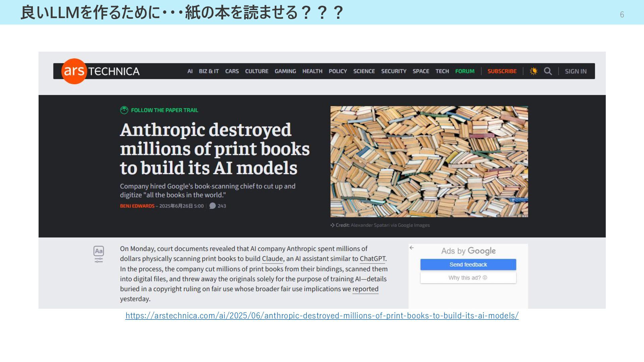Open the POLICY nav section
644x362 pixels.
(x=338, y=71)
